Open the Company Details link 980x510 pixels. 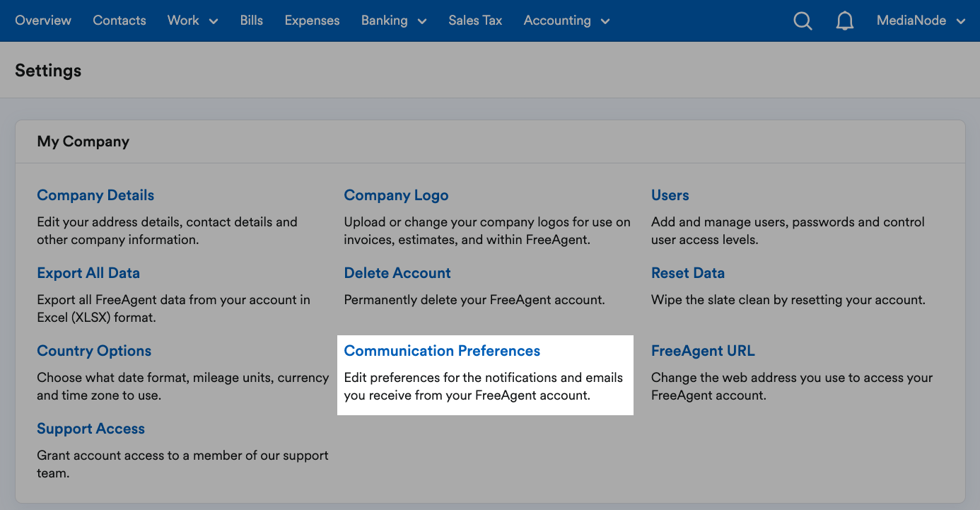point(95,195)
